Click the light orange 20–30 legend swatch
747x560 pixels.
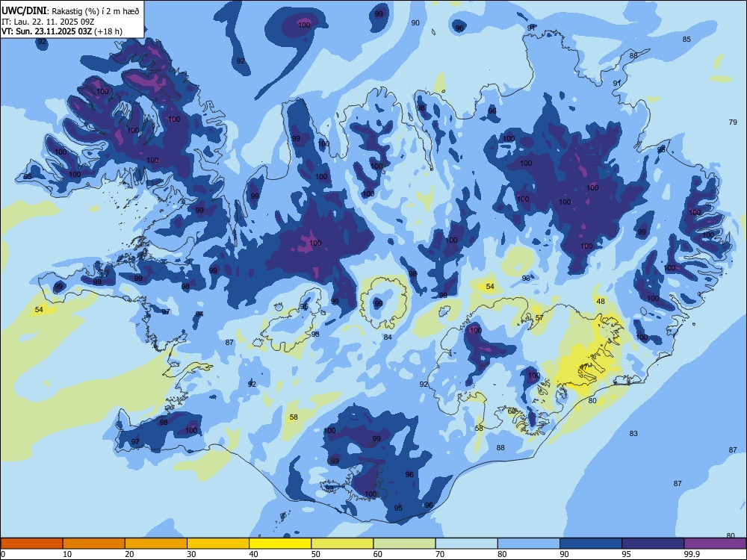[156, 544]
